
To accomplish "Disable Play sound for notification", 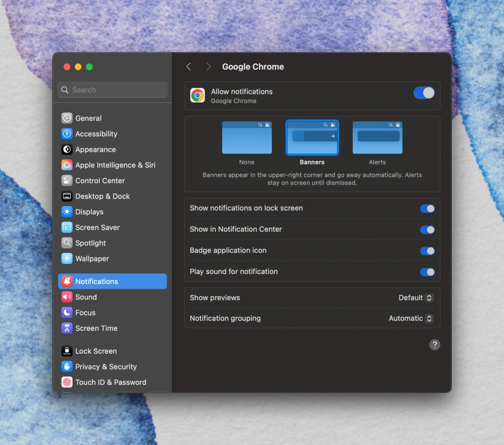I will [x=427, y=272].
